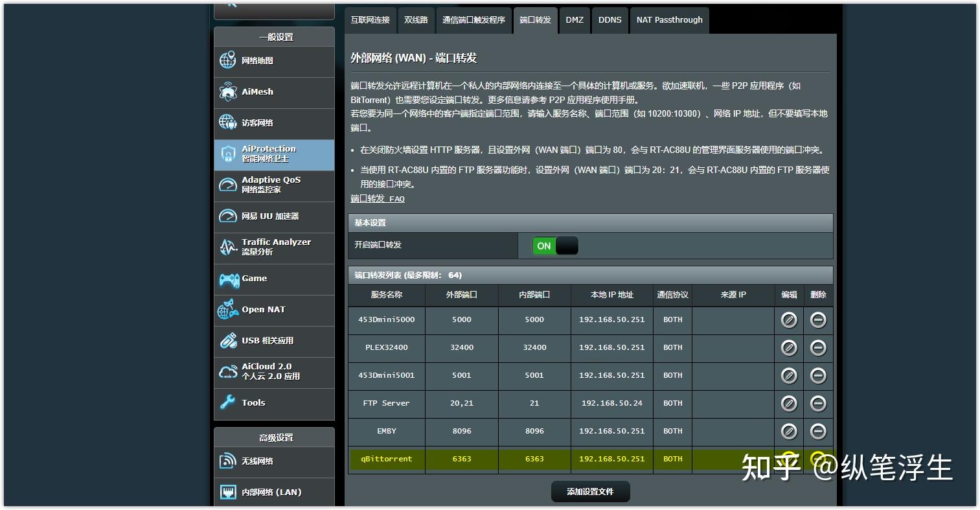Click 内部端口 column header
The height and width of the screenshot is (510, 980).
click(534, 295)
